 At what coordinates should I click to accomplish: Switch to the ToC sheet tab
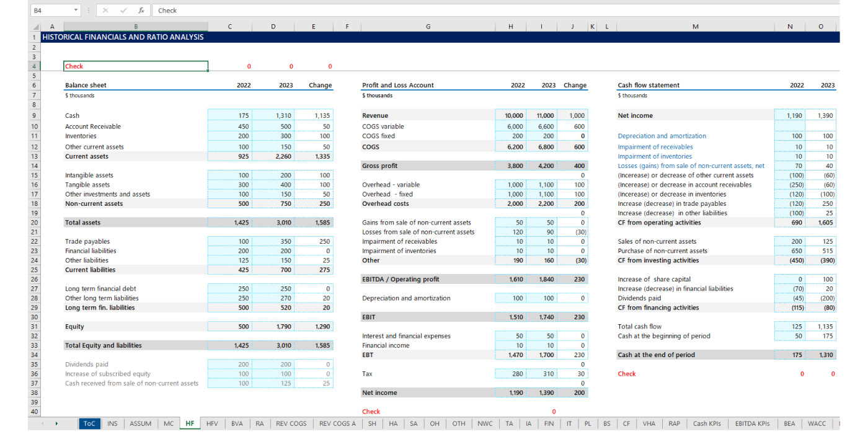(x=89, y=423)
